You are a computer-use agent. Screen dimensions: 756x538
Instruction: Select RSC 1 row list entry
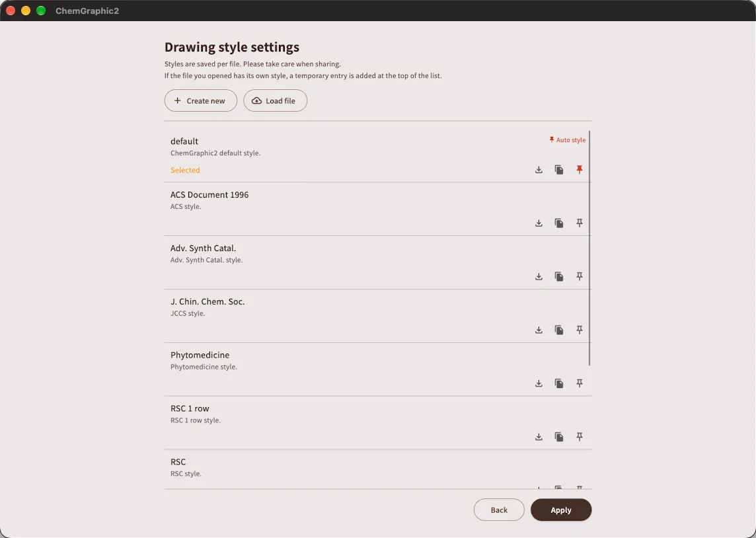[x=377, y=423]
